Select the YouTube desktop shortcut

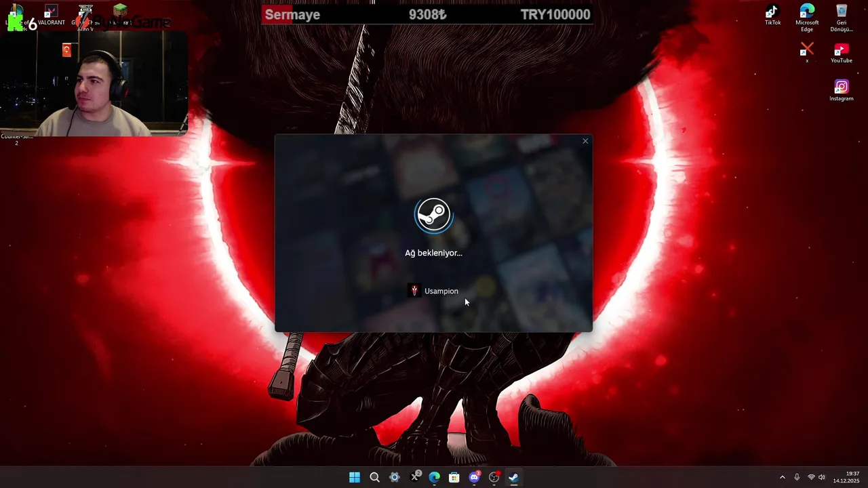842,53
